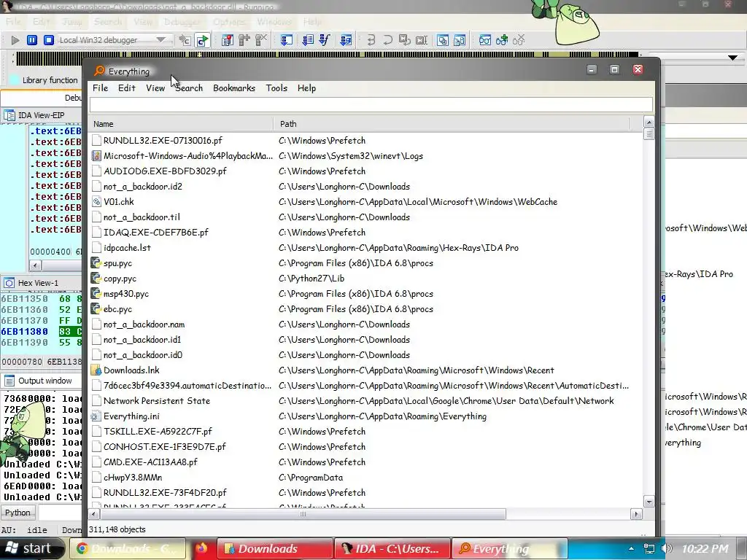Switch to IDA taskbar button
Screen dimensions: 747x560
coord(392,548)
